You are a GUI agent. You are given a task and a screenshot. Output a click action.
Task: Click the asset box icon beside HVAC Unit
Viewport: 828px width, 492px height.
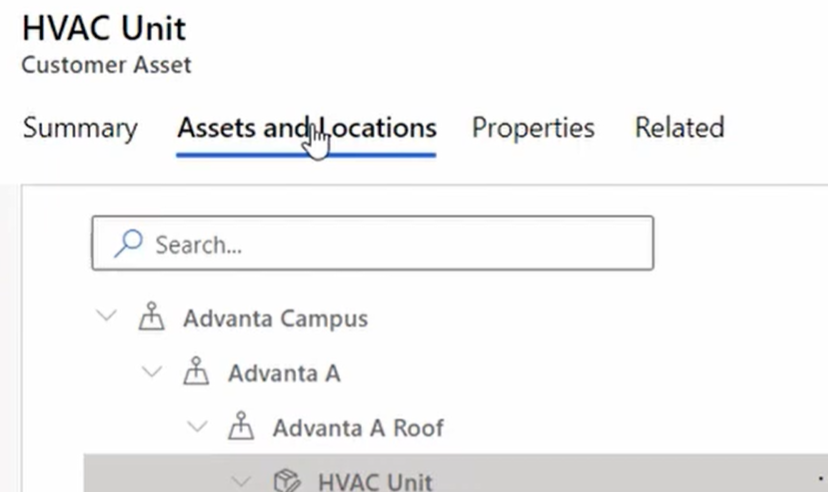(287, 480)
